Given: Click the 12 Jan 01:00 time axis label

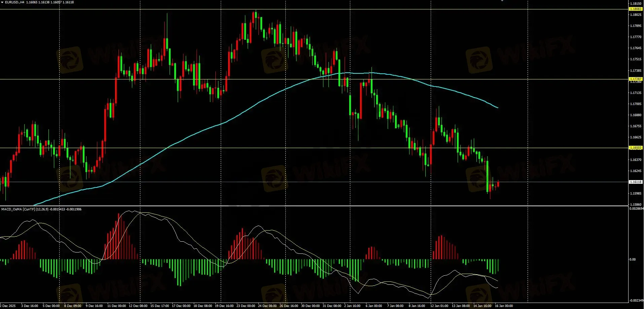Looking at the screenshot, I should tap(439, 306).
